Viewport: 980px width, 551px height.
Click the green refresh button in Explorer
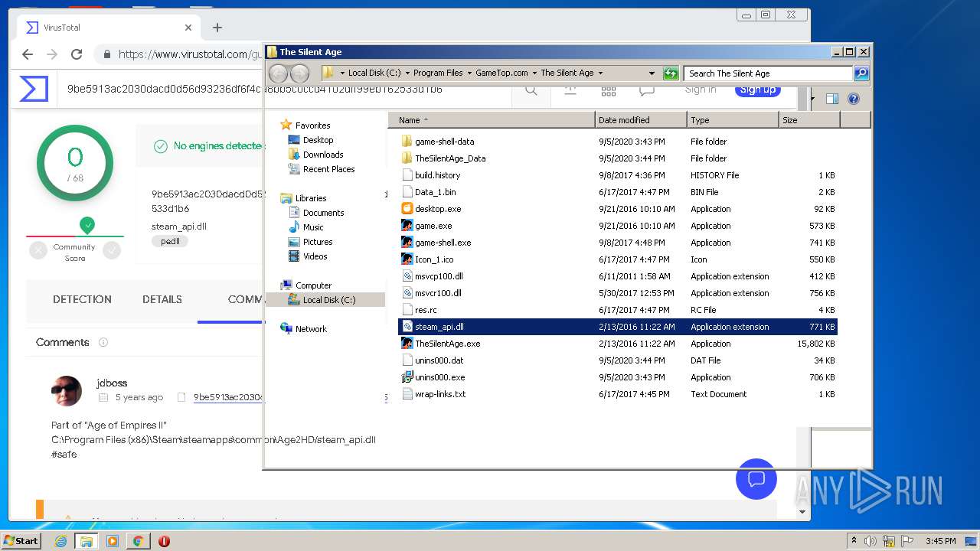point(671,73)
